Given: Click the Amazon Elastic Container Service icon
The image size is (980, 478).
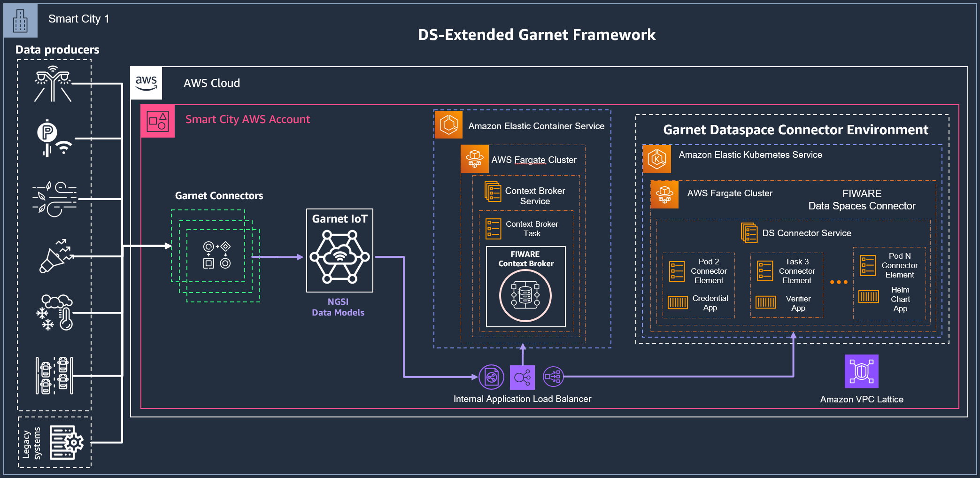Looking at the screenshot, I should pyautogui.click(x=448, y=124).
